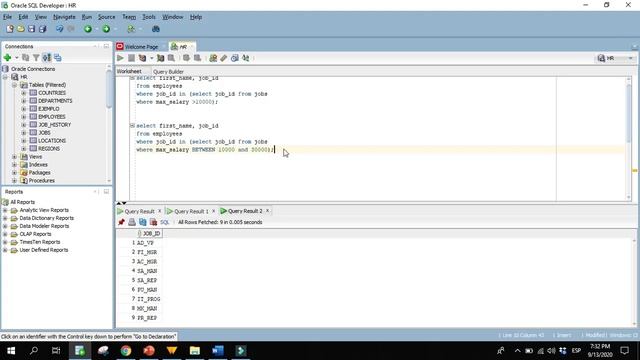
Task: Click the Filter funnel icon in Connections
Action: (36, 58)
